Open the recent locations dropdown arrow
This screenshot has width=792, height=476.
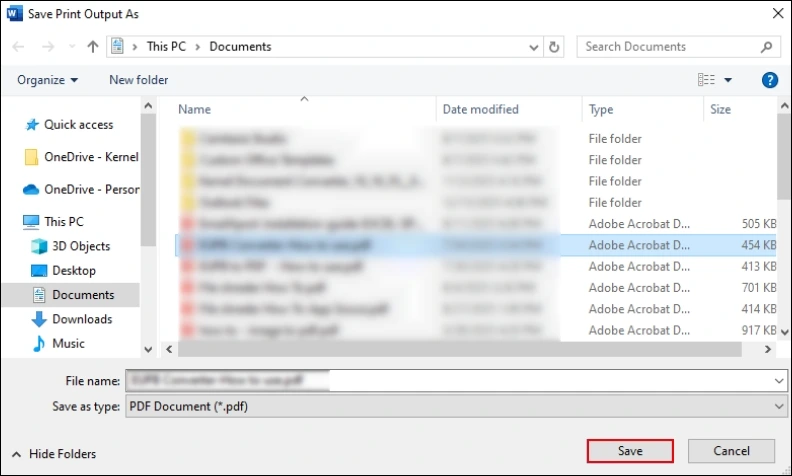pos(72,46)
